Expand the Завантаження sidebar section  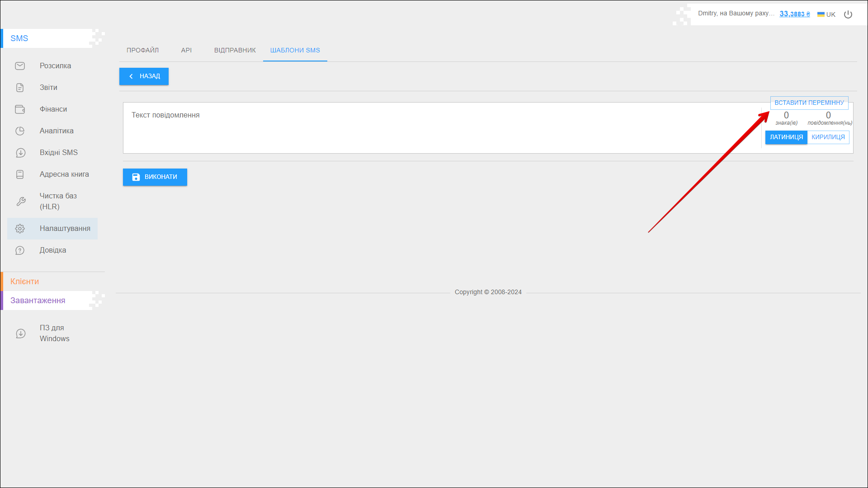click(x=38, y=300)
